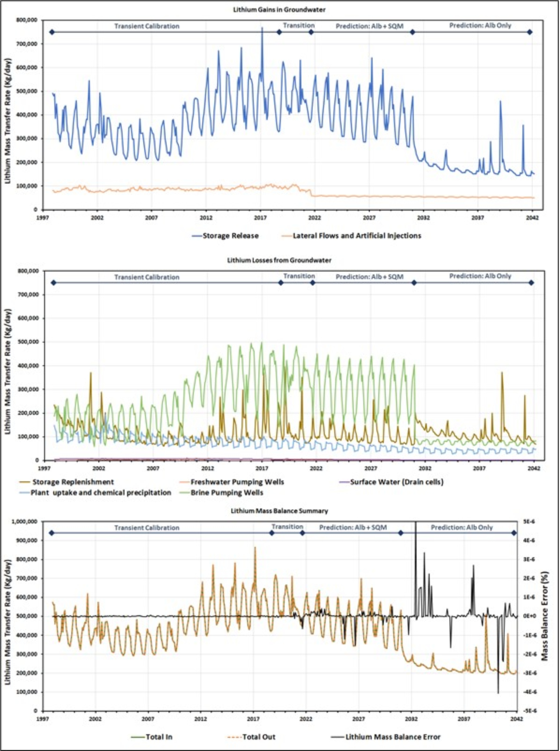
Task: Click the 5E-6 tick on right axis
Action: click(x=529, y=521)
